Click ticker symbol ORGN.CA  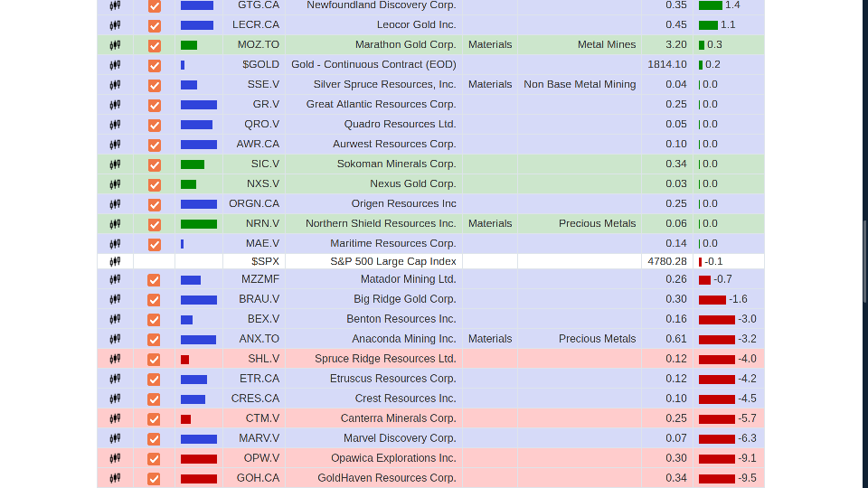coord(254,204)
